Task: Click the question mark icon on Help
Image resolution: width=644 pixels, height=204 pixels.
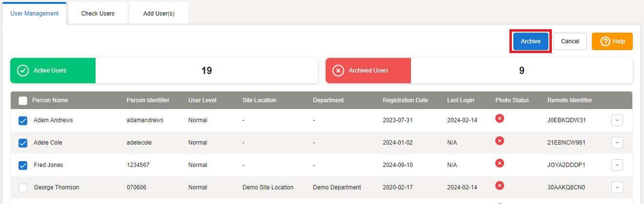Action: click(605, 41)
